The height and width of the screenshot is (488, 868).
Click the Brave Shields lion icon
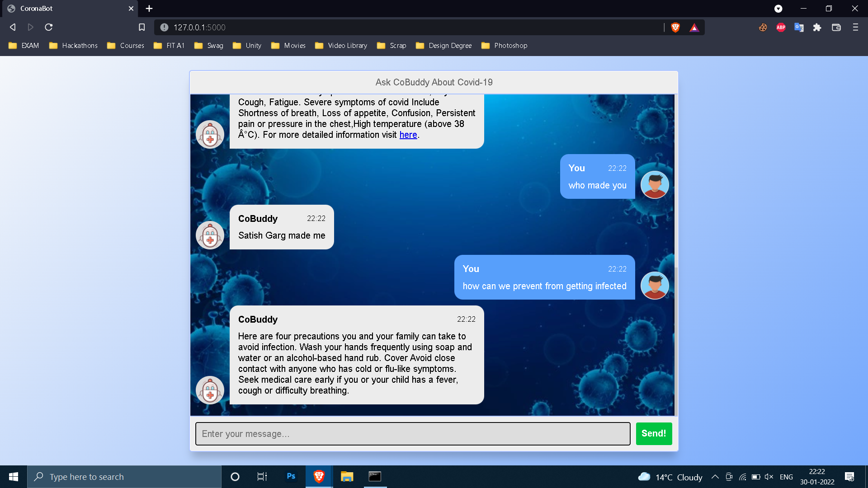[x=675, y=28]
